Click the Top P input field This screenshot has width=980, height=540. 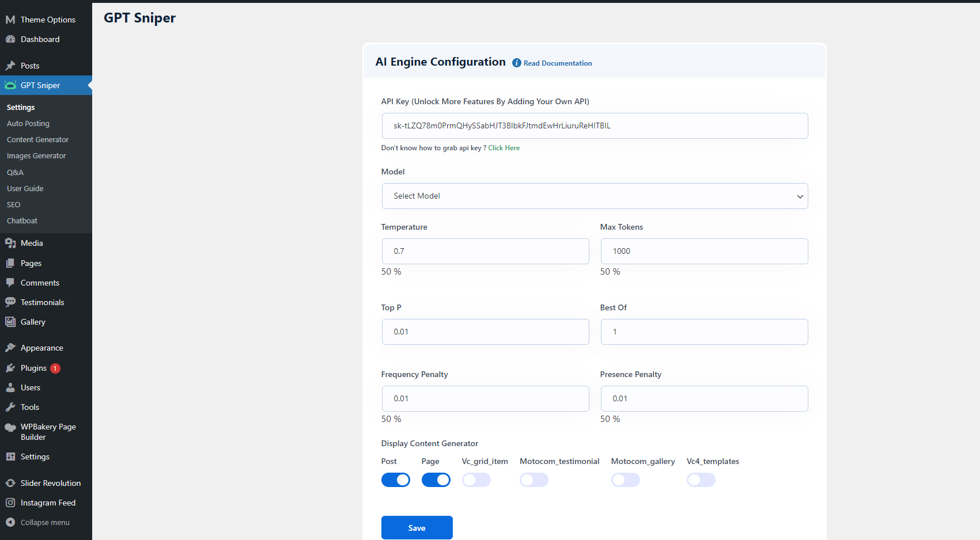pyautogui.click(x=485, y=332)
